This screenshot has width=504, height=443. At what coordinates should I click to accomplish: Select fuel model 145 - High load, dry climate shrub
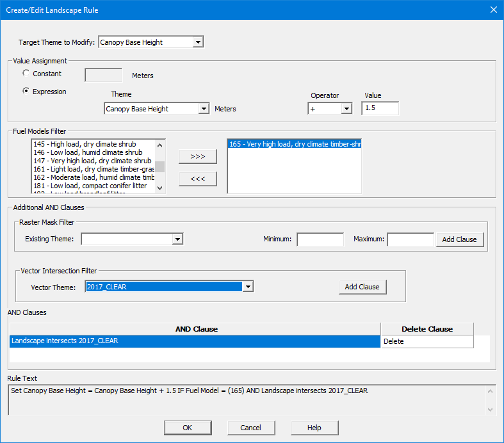93,144
